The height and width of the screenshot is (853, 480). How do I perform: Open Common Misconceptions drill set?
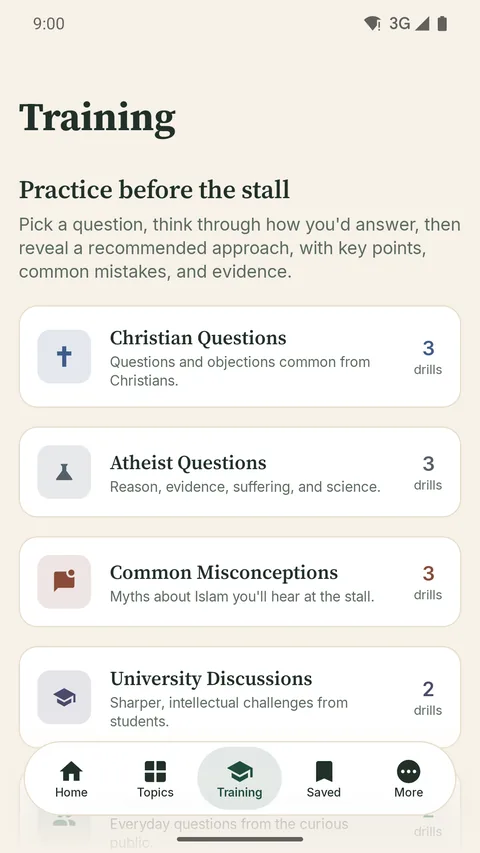[240, 582]
